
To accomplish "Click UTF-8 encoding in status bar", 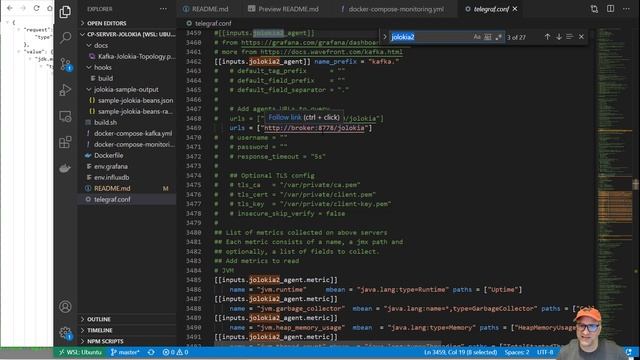I will pos(545,352).
